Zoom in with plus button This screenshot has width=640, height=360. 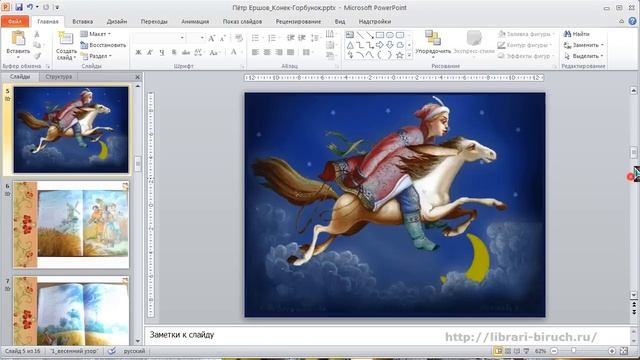point(611,351)
